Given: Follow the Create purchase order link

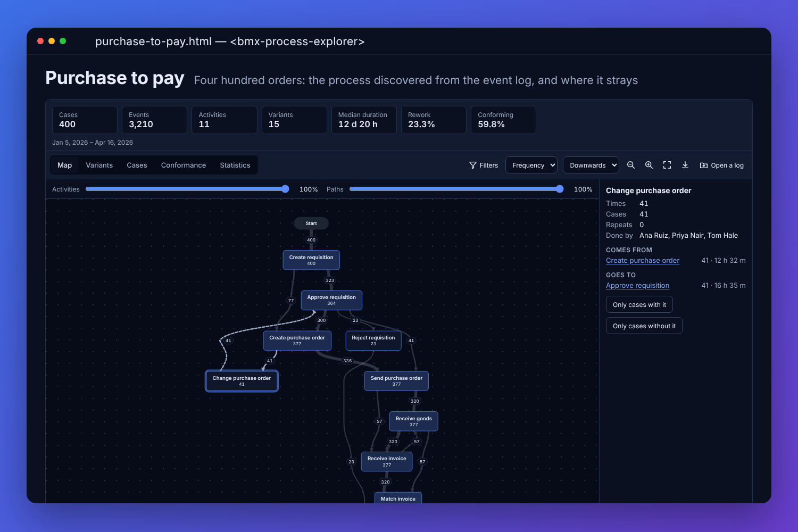Looking at the screenshot, I should click(643, 260).
